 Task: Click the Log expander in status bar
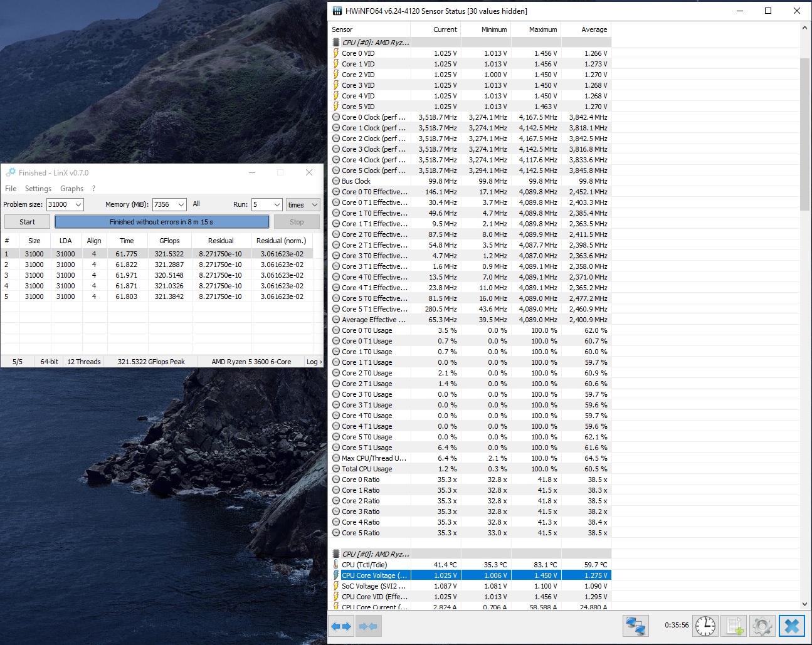tap(314, 362)
